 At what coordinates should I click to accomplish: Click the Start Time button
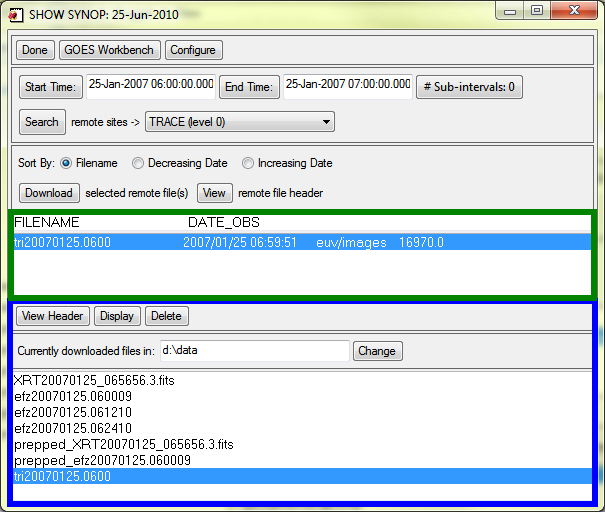[x=50, y=87]
